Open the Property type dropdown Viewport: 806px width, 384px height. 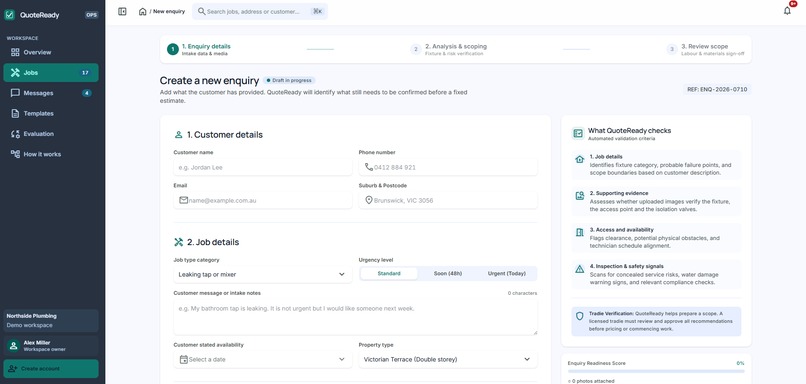point(448,359)
